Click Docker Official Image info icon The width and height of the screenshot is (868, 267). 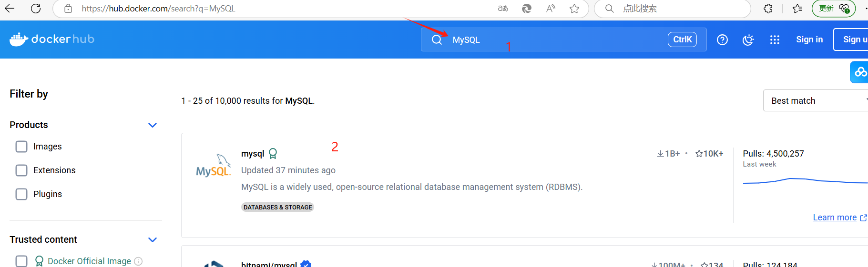[x=138, y=261]
